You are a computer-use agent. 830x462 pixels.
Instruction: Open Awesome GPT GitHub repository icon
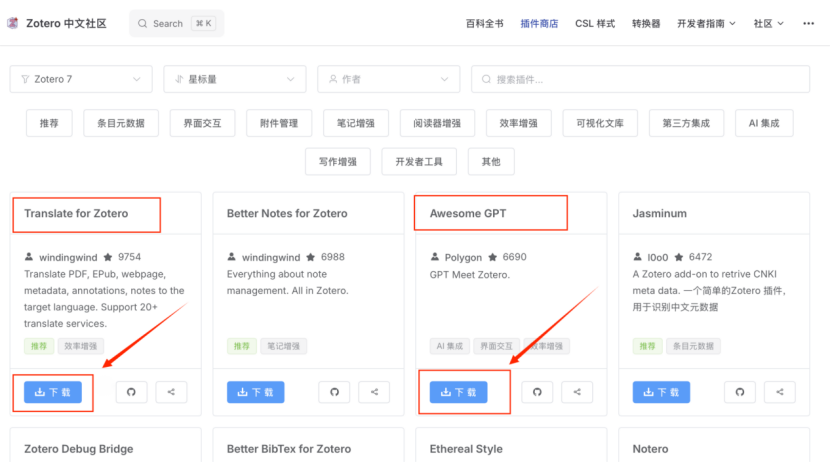pos(537,392)
